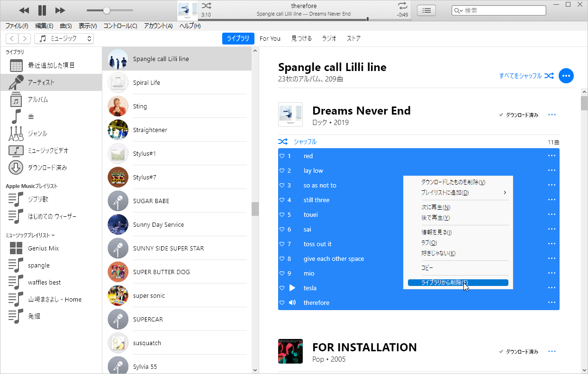This screenshot has height=374, width=588.
Task: Select ダウンロード済み in sidebar
Action: click(51, 168)
